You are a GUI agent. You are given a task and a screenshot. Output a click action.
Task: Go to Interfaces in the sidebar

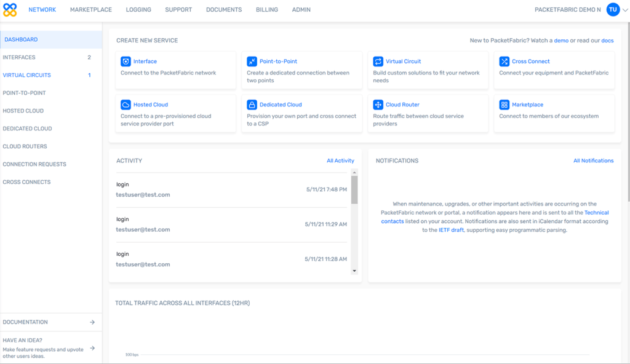[51, 57]
